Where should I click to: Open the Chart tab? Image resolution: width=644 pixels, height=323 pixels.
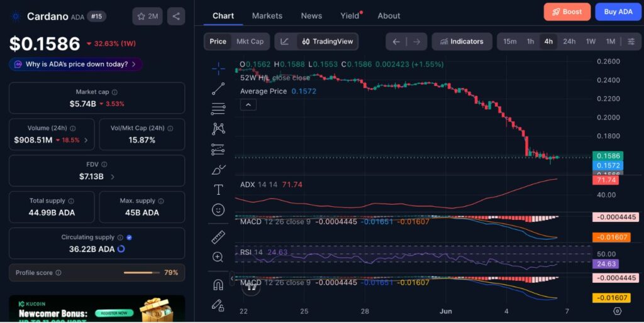tap(223, 16)
